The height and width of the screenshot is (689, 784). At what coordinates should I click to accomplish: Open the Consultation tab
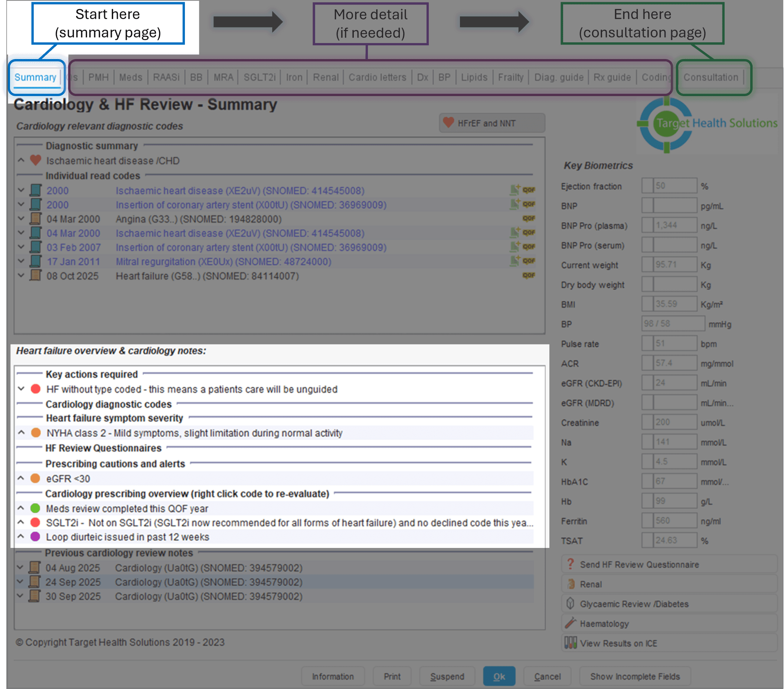pos(710,78)
